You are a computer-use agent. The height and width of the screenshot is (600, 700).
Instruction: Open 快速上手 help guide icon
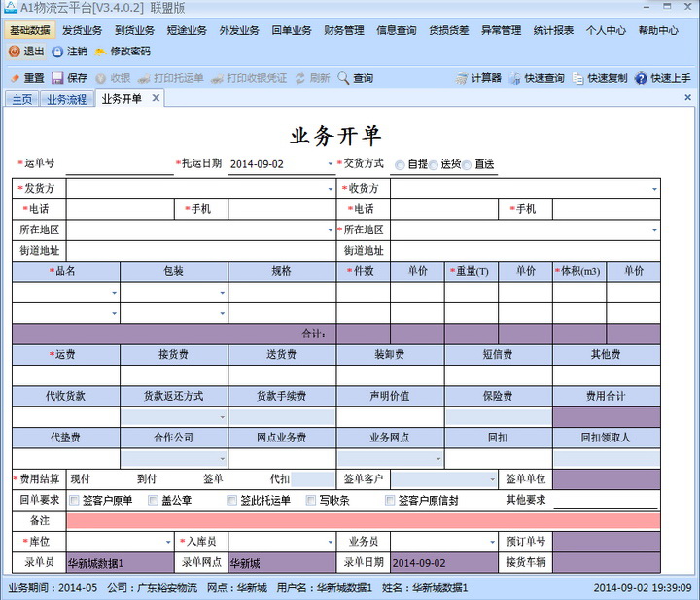click(642, 78)
